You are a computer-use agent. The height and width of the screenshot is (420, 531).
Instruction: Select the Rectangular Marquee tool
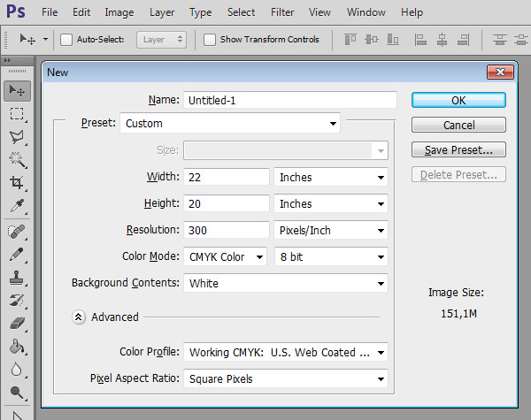[x=17, y=113]
